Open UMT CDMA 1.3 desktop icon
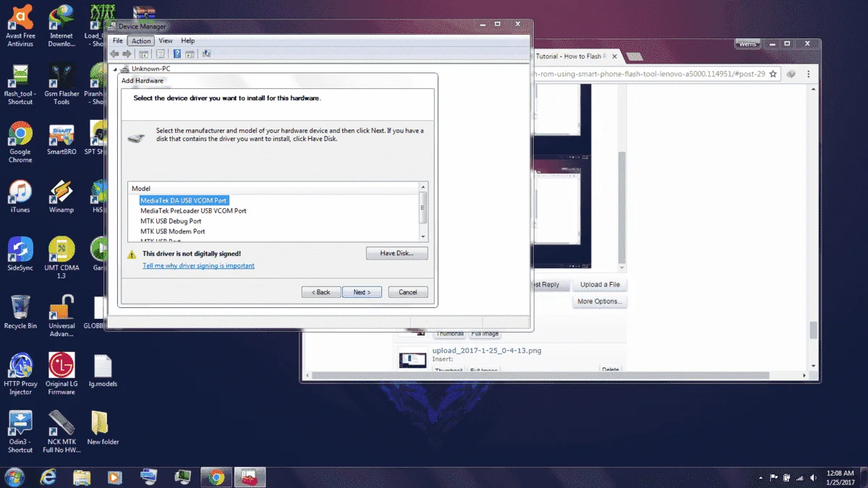Viewport: 868px width, 488px height. click(61, 258)
